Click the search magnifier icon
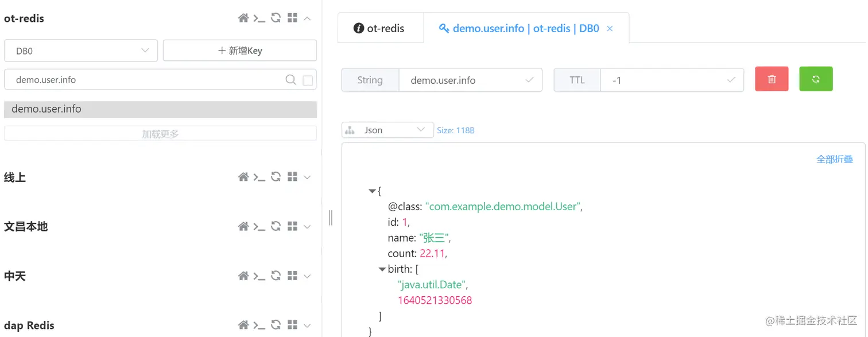Viewport: 868px width, 337px height. (x=291, y=80)
